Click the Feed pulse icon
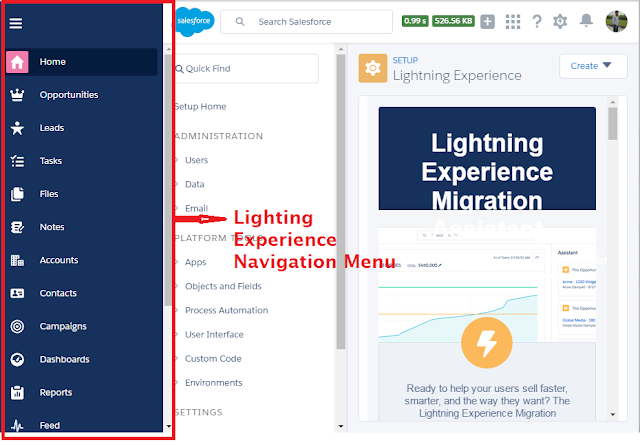 click(17, 426)
